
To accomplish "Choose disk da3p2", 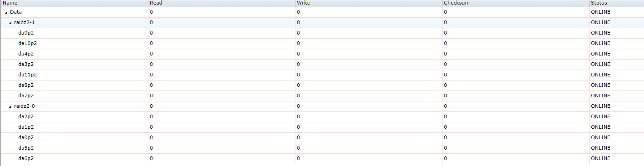I will (x=26, y=64).
